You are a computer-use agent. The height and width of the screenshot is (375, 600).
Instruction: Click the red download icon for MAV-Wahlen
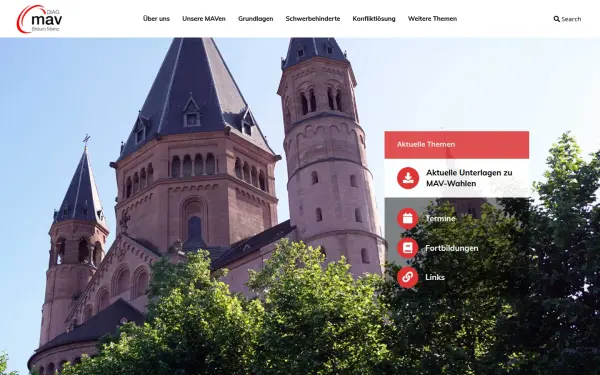(x=408, y=178)
